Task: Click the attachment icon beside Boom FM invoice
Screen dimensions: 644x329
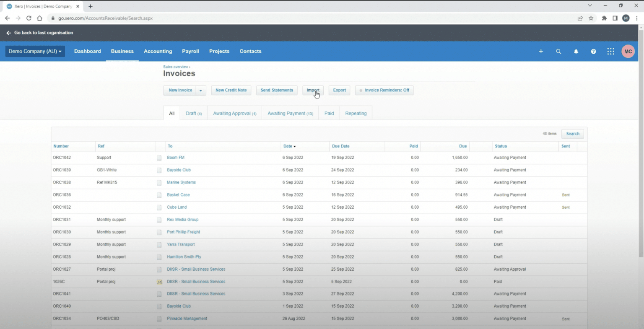Action: pos(159,158)
